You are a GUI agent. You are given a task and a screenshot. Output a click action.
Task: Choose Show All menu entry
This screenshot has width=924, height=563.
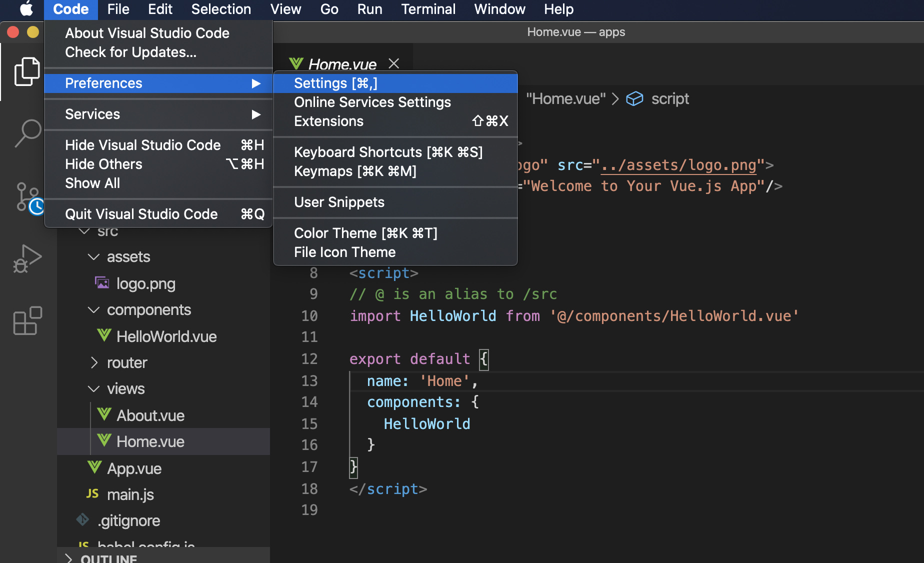(x=158, y=183)
